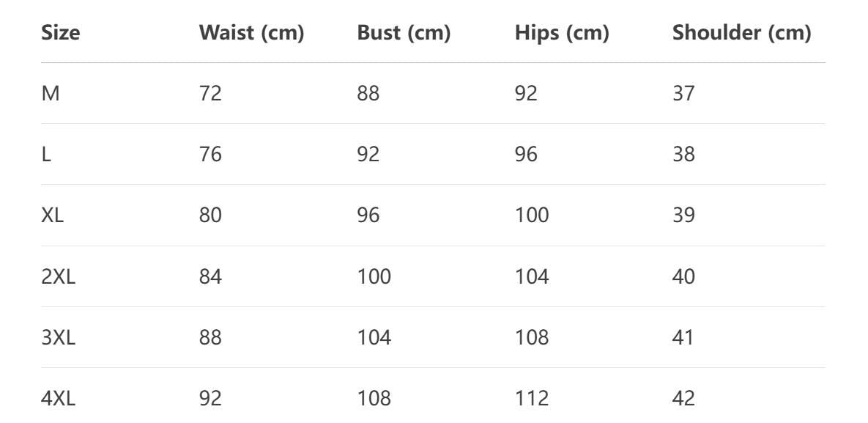Select the L size row label
This screenshot has width=868, height=423.
tap(46, 154)
